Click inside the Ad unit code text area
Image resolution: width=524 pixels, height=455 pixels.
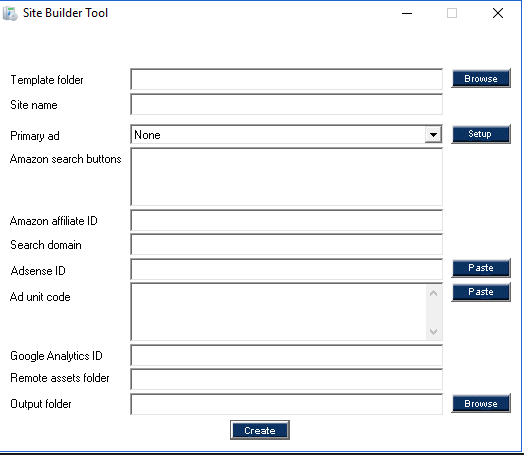(279, 312)
